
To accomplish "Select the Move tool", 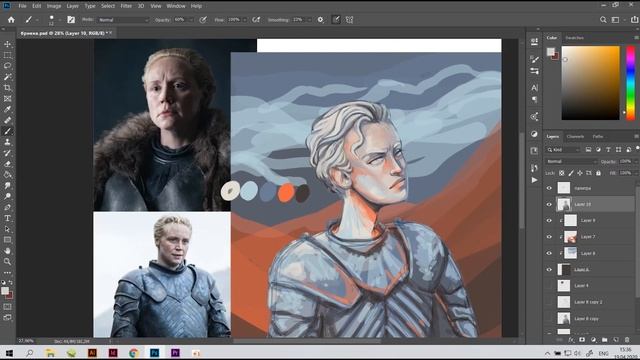I will [7, 44].
